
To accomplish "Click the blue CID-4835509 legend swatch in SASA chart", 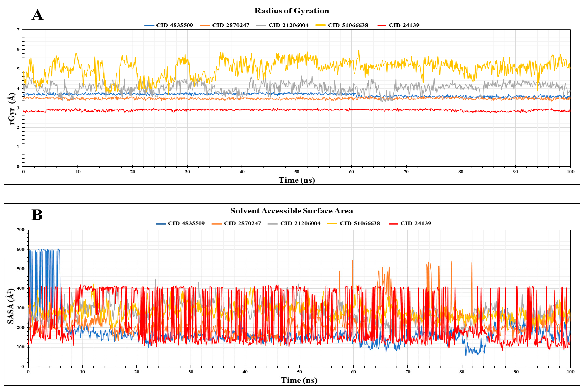I will pyautogui.click(x=161, y=223).
